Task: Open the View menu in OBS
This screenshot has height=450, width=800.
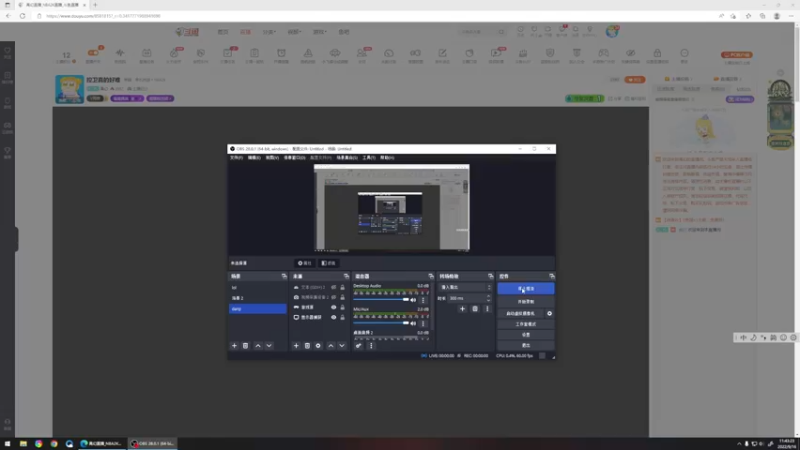Action: [x=272, y=158]
